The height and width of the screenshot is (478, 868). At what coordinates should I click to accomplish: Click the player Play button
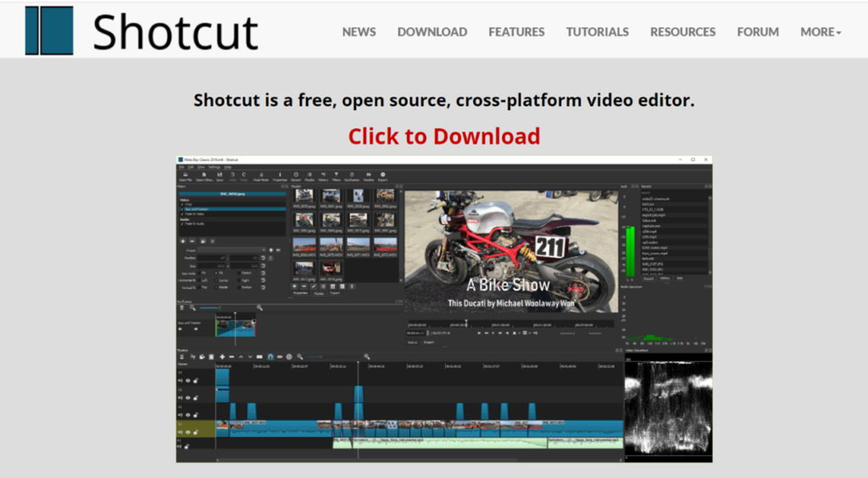pyautogui.click(x=492, y=333)
